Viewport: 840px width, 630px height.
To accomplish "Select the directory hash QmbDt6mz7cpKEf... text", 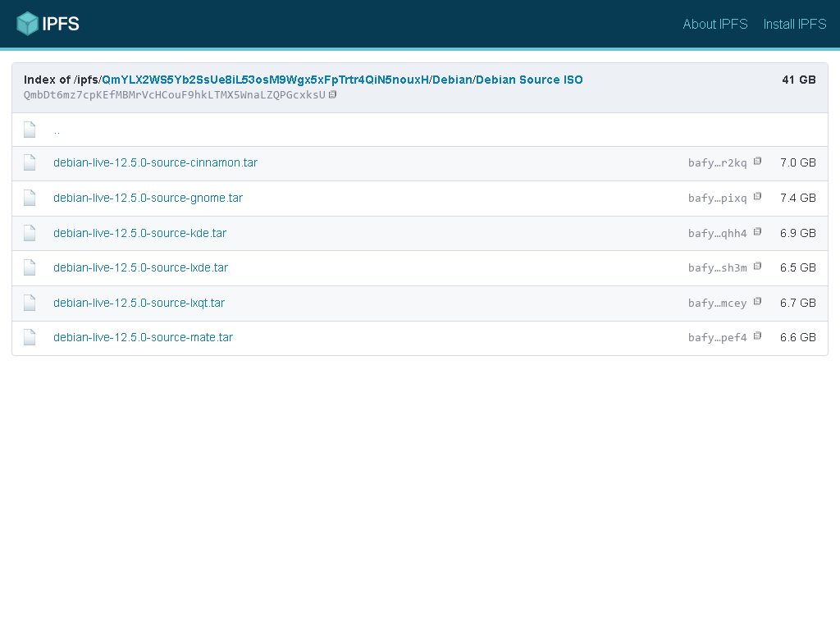I will tap(175, 95).
